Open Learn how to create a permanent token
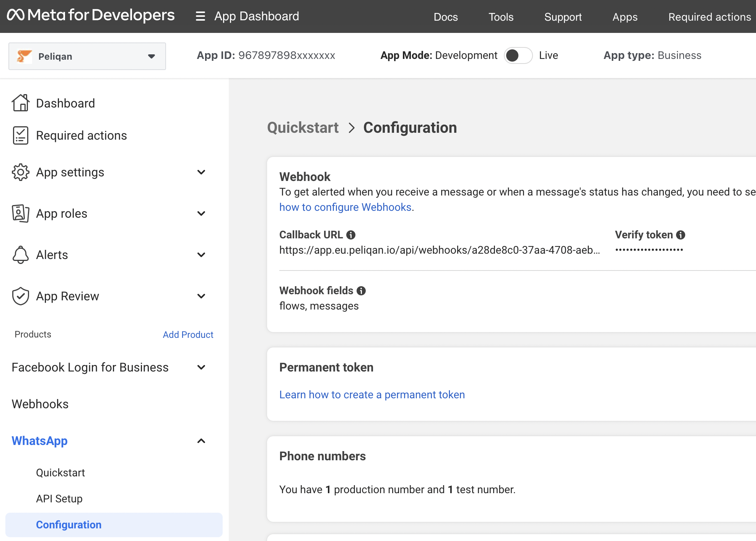Screen dimensions: 756x541 point(372,394)
